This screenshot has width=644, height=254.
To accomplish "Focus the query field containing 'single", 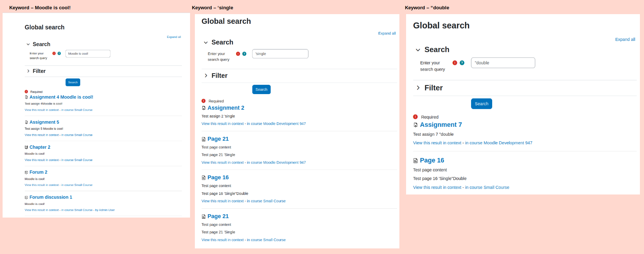I will coord(280,54).
